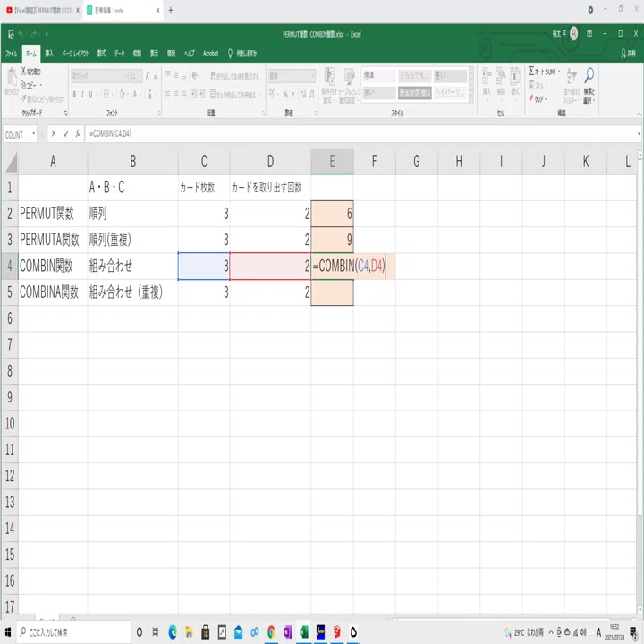Click the Fill Color bucket icon
The height and width of the screenshot is (644, 644).
coord(122,94)
